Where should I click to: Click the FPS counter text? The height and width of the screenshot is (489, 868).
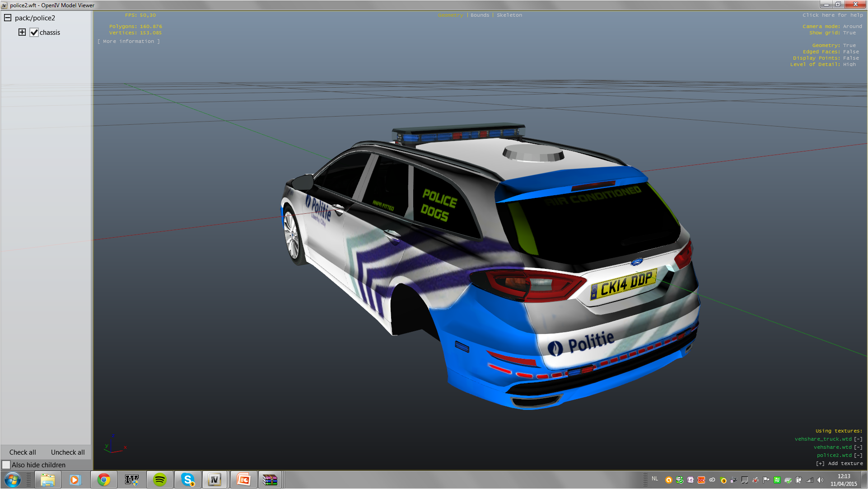[140, 15]
